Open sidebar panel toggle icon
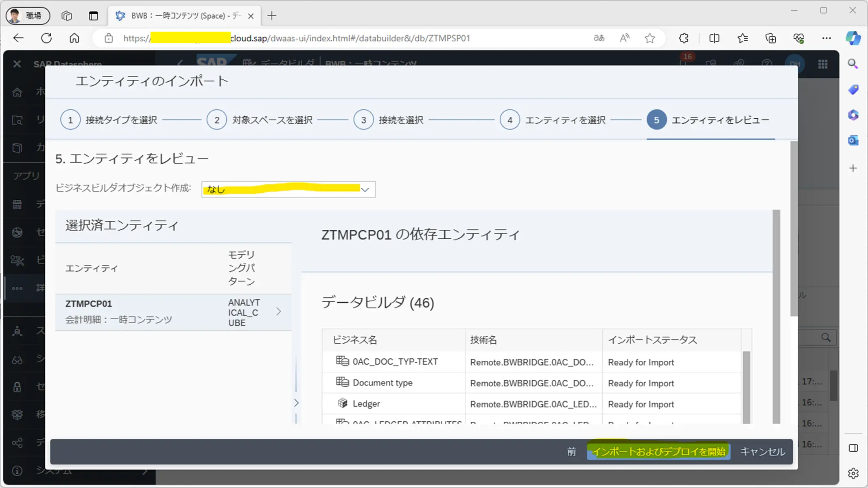This screenshot has width=868, height=488. tap(853, 448)
